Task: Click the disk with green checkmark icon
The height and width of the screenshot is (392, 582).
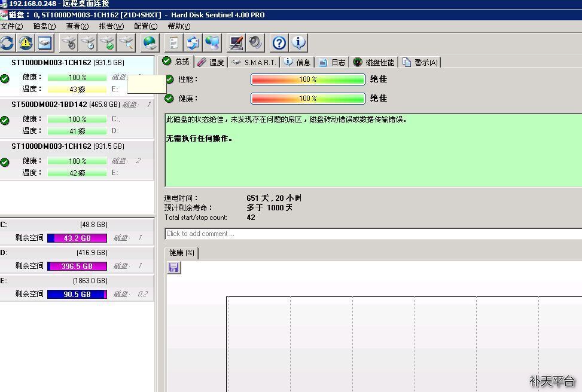Action: pyautogui.click(x=108, y=43)
